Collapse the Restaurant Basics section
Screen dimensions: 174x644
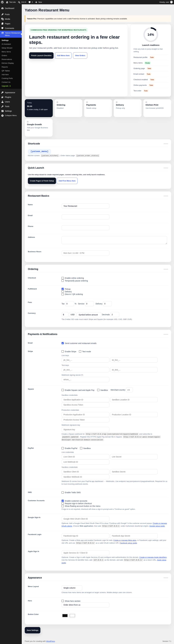coord(166,196)
